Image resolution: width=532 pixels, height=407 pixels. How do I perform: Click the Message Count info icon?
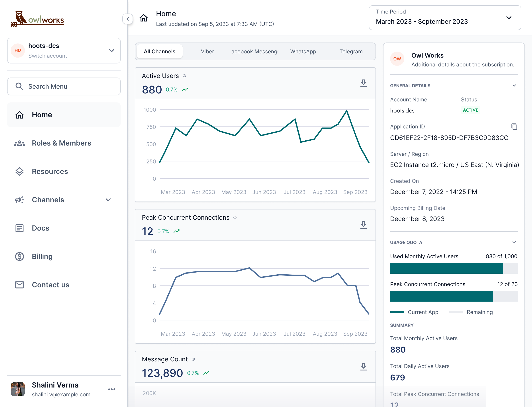click(193, 359)
